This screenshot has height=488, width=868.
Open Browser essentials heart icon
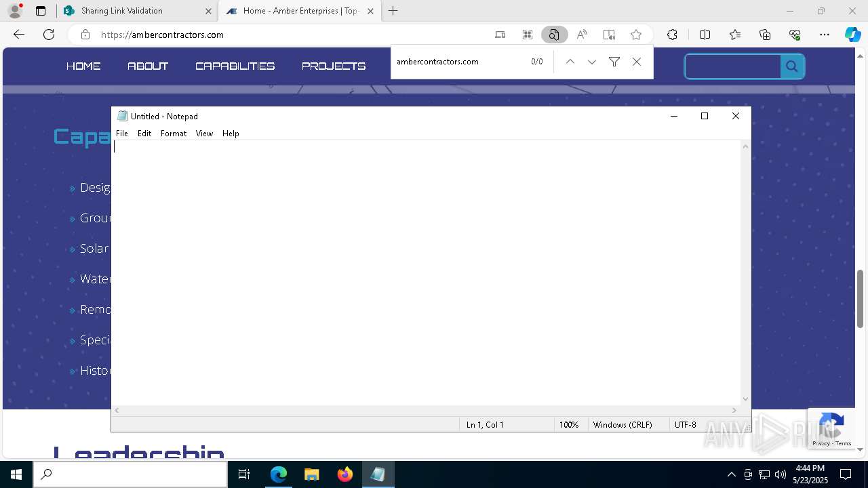795,35
